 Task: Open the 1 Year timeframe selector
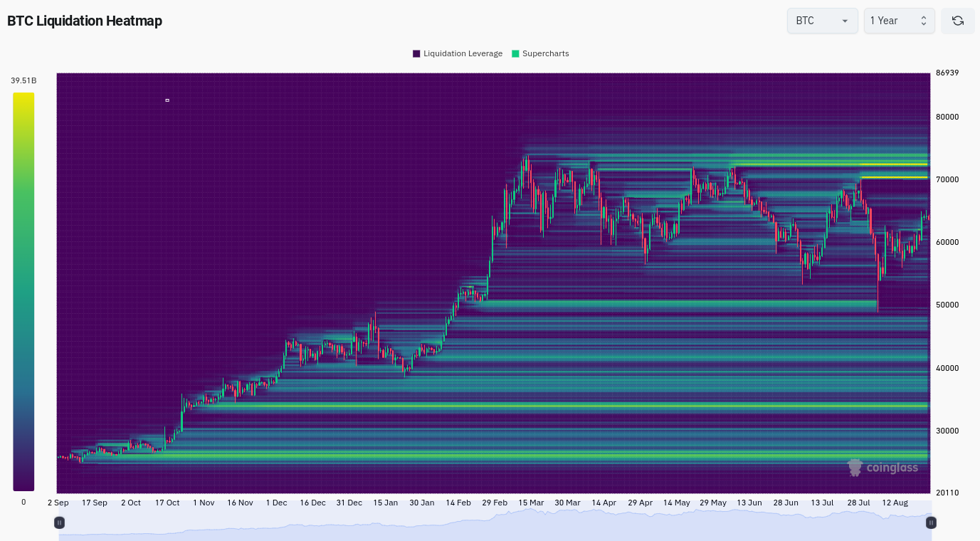tap(899, 21)
